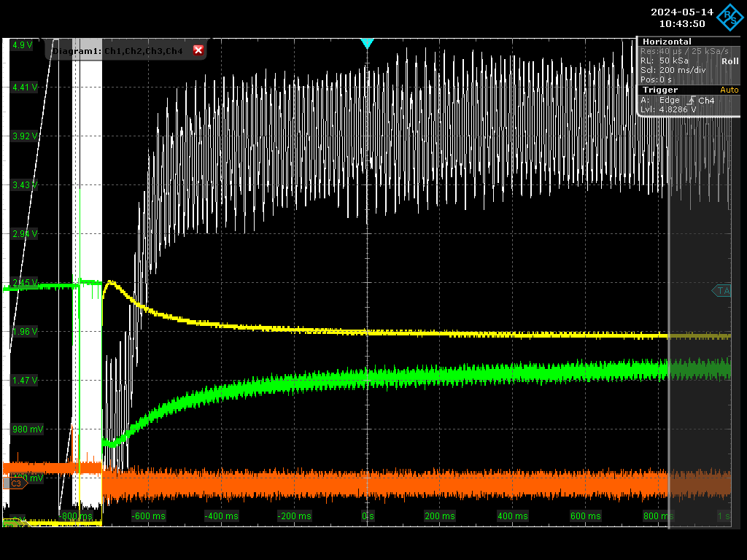747x560 pixels.
Task: Click the Scl: 200 ms/div time scale
Action: pos(673,70)
